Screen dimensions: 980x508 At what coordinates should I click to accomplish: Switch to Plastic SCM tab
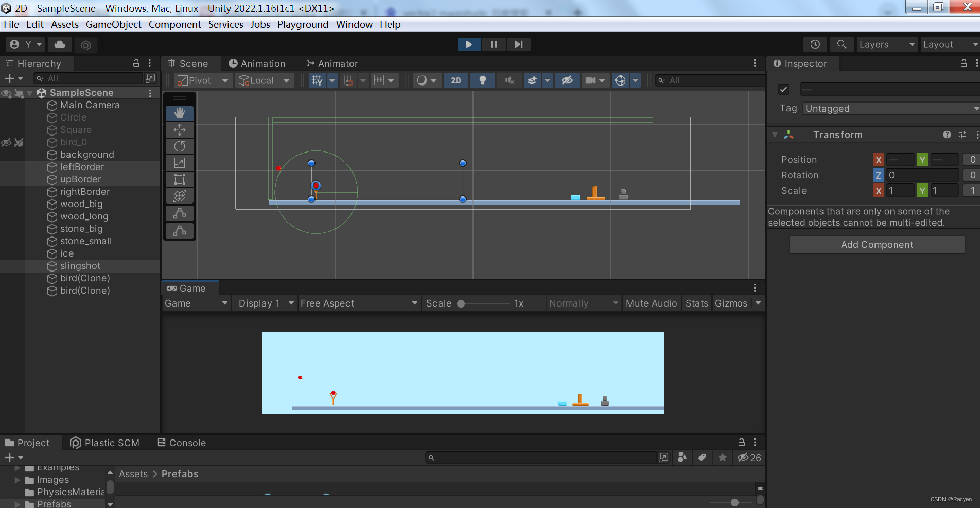pyautogui.click(x=105, y=443)
